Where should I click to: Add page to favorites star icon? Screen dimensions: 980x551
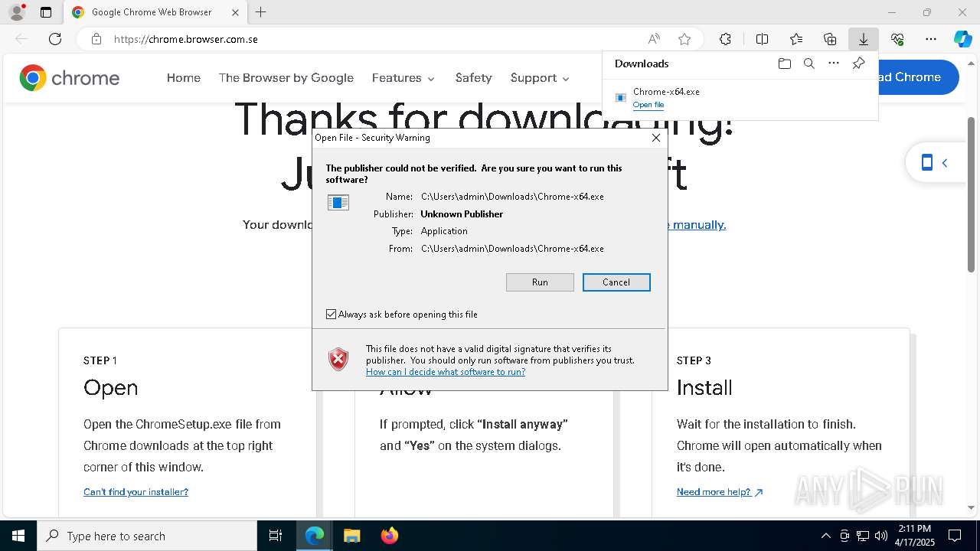[x=684, y=39]
